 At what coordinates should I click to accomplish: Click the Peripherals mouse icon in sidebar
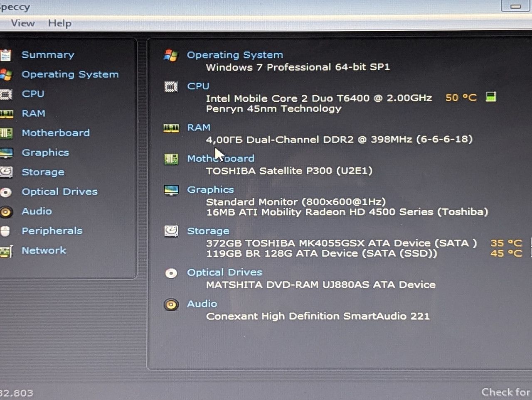pos(5,231)
